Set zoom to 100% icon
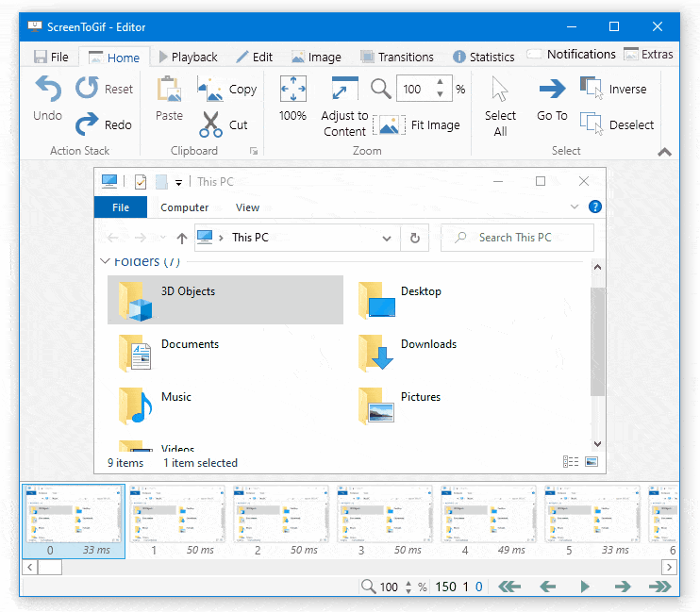This screenshot has width=700, height=612. tap(292, 89)
